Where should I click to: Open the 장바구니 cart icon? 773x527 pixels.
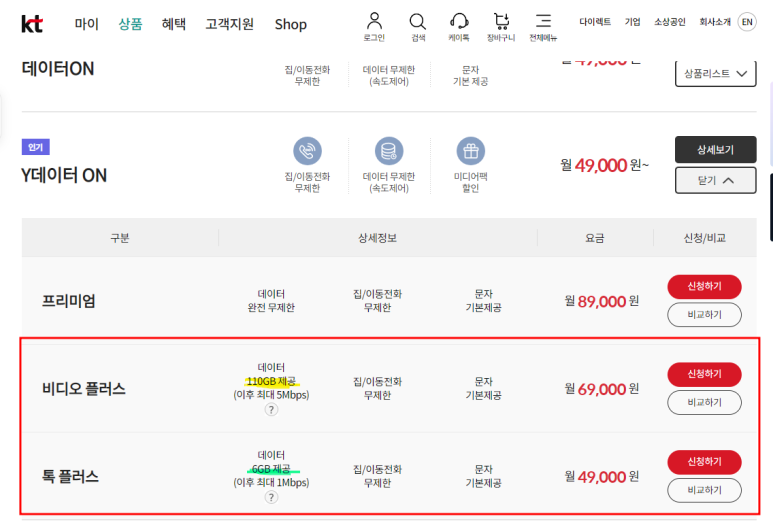pos(501,27)
